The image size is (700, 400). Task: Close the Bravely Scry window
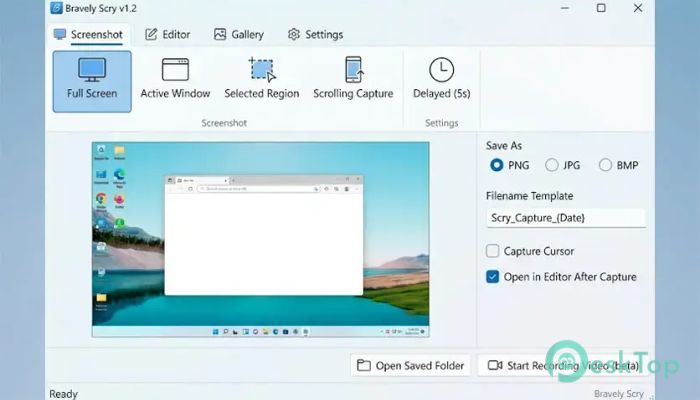click(x=638, y=8)
